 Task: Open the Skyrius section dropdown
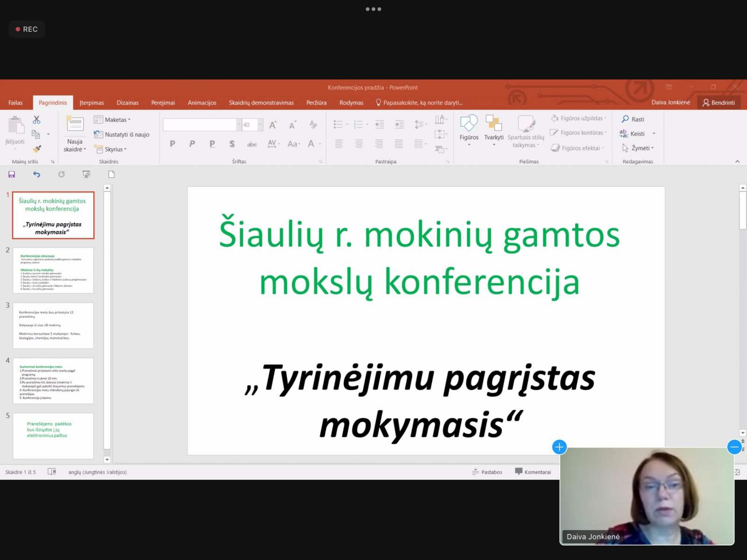(110, 149)
